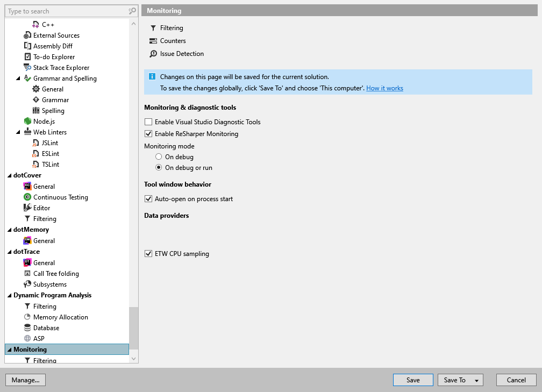Follow the How it works link
Viewport: 542px width, 392px height.
click(x=384, y=88)
